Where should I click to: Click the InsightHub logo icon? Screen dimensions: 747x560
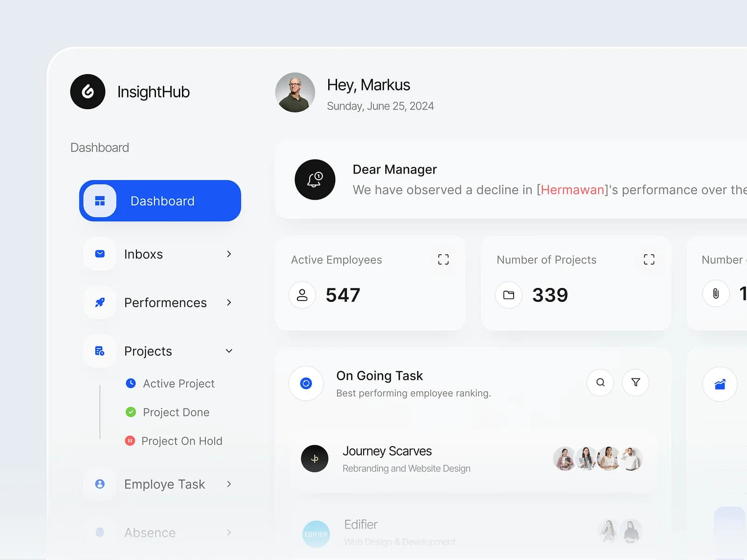pos(88,91)
